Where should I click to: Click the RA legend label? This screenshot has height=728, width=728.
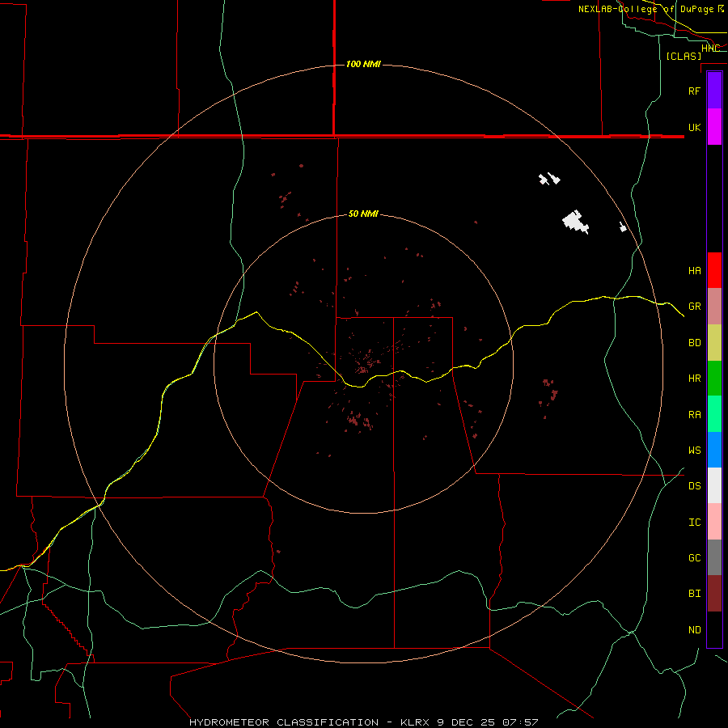[x=694, y=415]
